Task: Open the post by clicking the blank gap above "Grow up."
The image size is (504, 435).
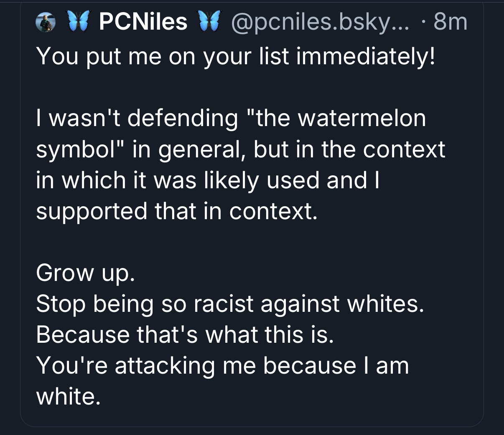Action: [251, 242]
